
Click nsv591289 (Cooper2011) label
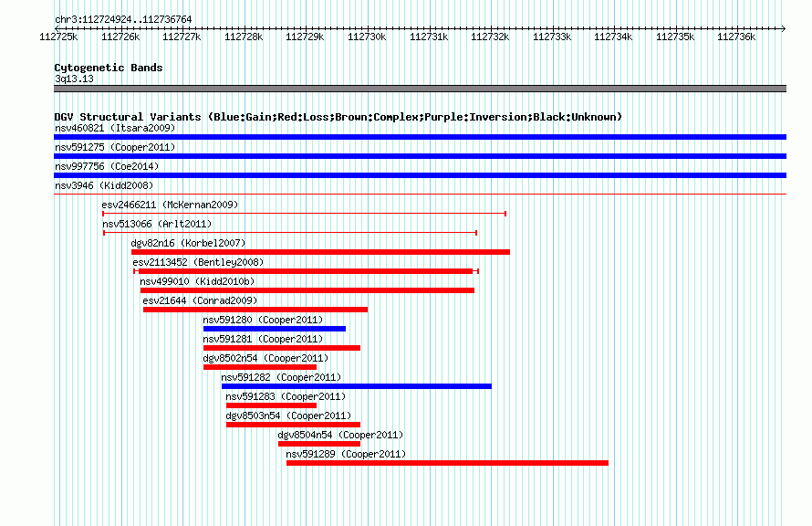pos(346,454)
